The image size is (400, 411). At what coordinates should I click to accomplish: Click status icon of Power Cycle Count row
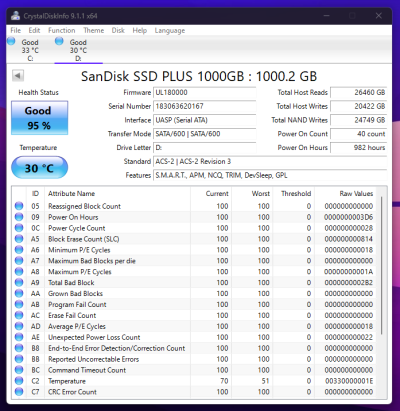click(x=19, y=228)
